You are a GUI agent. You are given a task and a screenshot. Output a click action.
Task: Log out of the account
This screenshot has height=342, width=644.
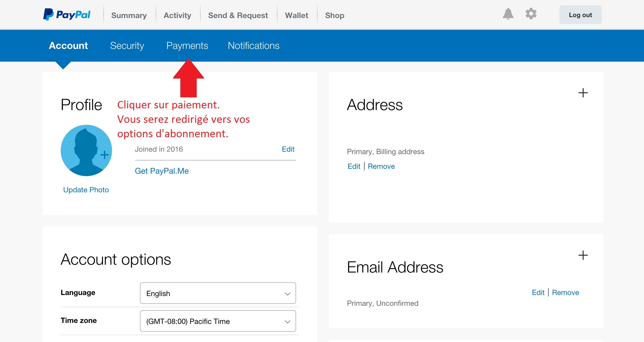tap(580, 15)
